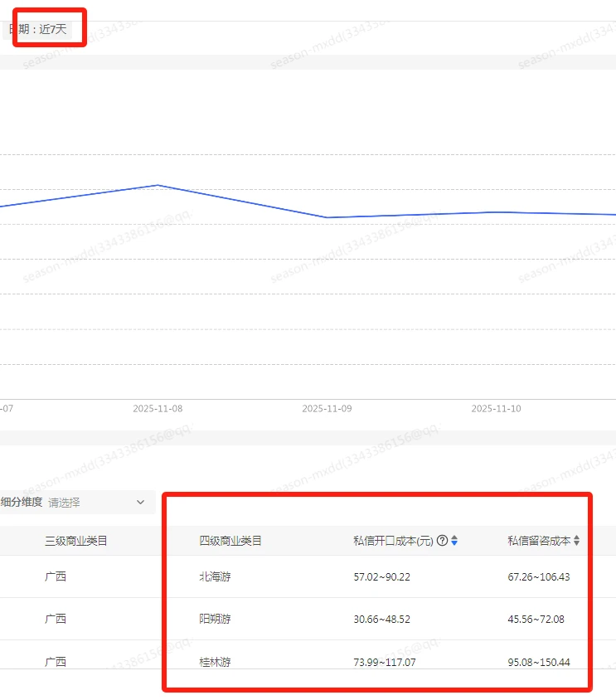The width and height of the screenshot is (616, 700).
Task: Click the 四级商业类目 column header
Action: pyautogui.click(x=230, y=541)
